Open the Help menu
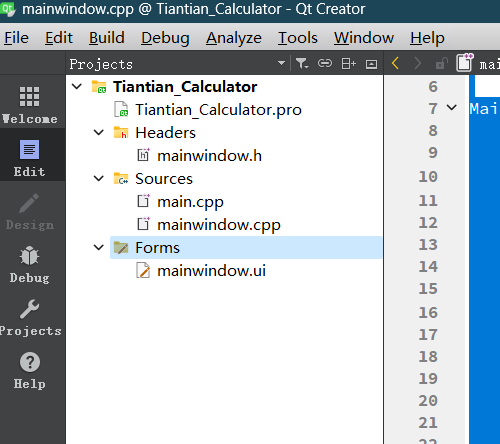The image size is (500, 444). pyautogui.click(x=427, y=37)
